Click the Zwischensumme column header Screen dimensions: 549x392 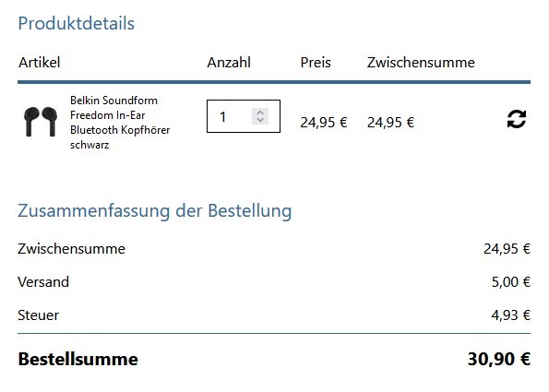[421, 63]
